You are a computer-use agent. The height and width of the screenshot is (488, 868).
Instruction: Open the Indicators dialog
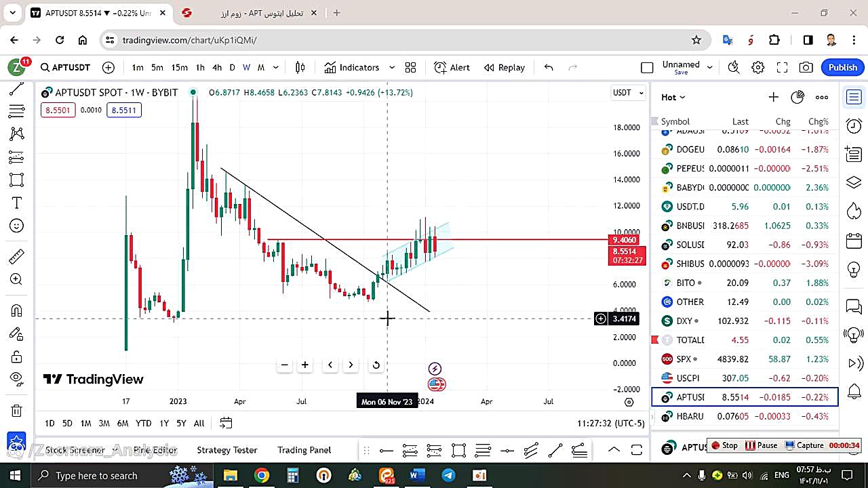352,67
